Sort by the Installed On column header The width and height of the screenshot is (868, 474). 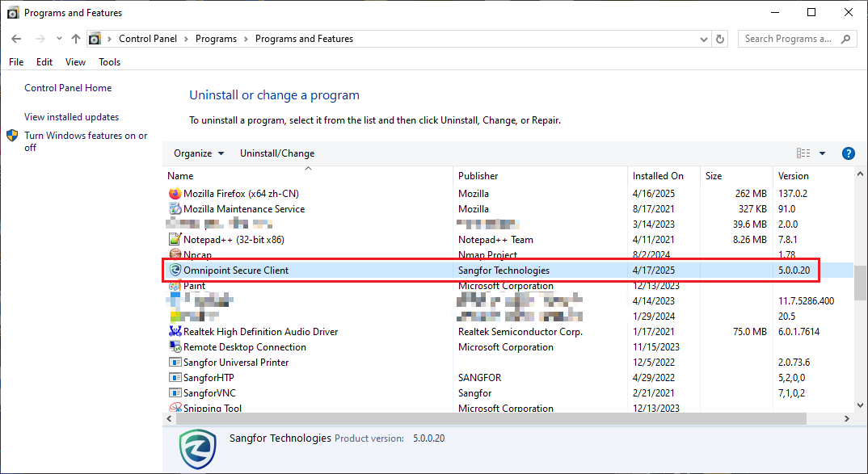pos(664,176)
